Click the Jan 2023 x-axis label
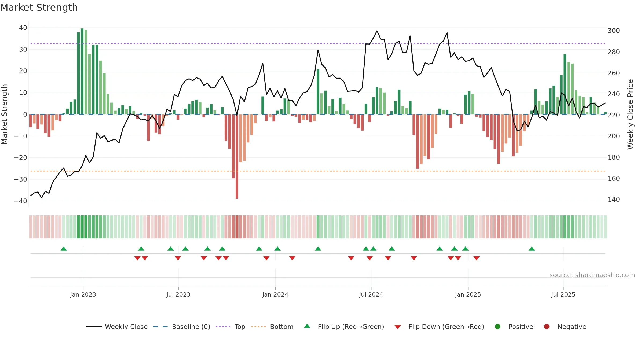Screen dimensions: 644x362 point(83,295)
